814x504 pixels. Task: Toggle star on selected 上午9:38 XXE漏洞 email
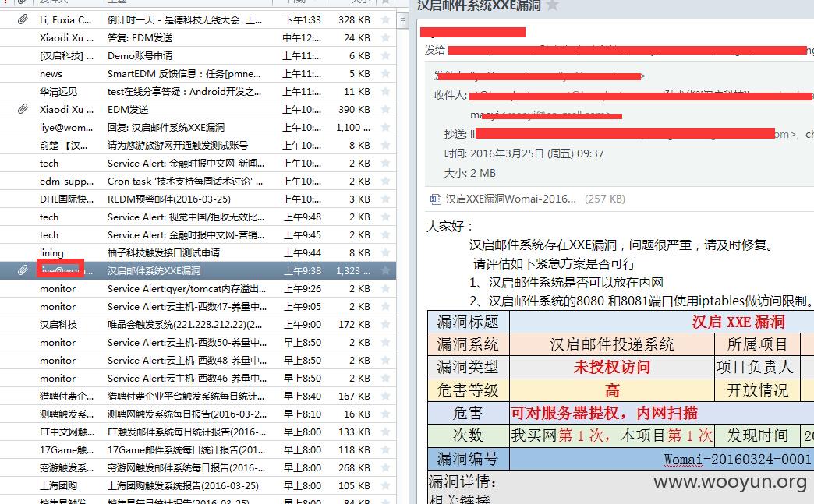(385, 270)
